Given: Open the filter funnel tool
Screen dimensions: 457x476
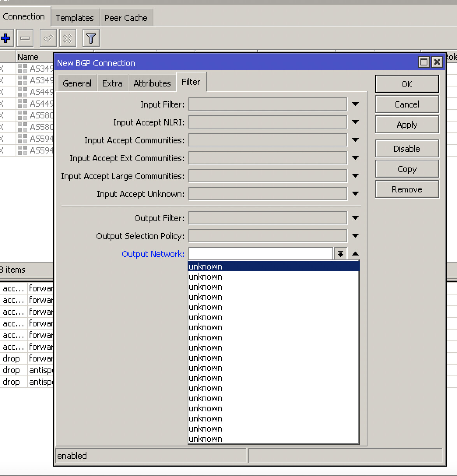Looking at the screenshot, I should pyautogui.click(x=91, y=38).
